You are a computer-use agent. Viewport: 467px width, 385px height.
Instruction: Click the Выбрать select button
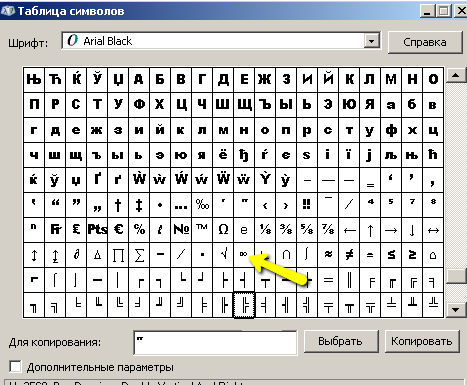[x=341, y=341]
